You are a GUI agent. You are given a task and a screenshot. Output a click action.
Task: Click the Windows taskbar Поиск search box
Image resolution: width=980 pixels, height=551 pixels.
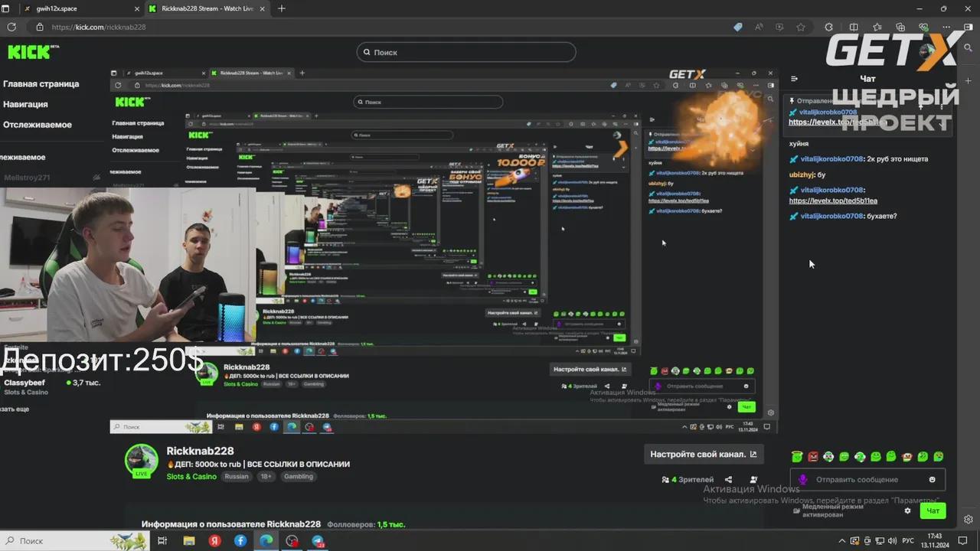pos(73,541)
